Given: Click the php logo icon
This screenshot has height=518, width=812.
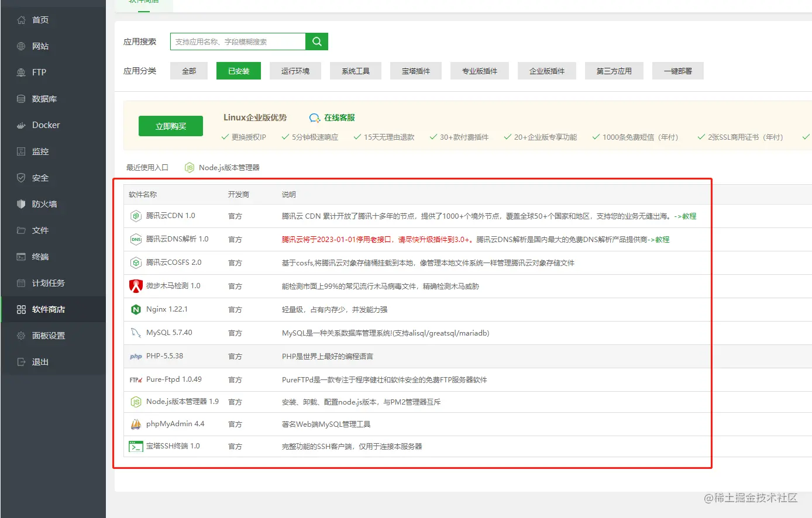Looking at the screenshot, I should (x=136, y=356).
